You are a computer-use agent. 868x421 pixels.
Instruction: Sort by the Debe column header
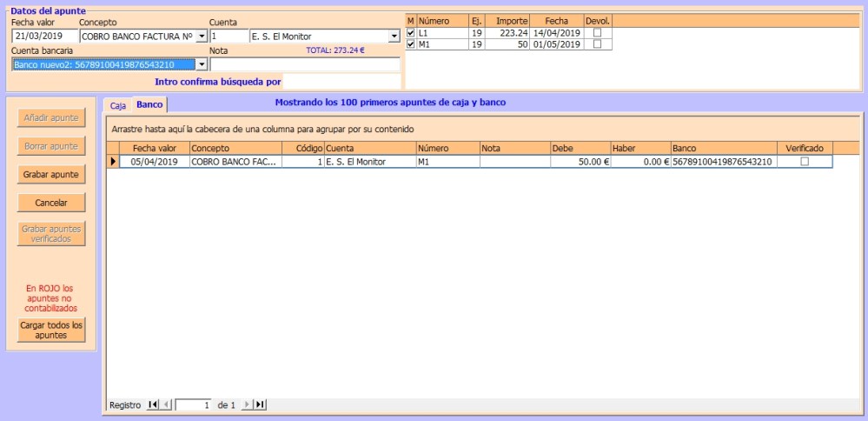click(x=580, y=148)
